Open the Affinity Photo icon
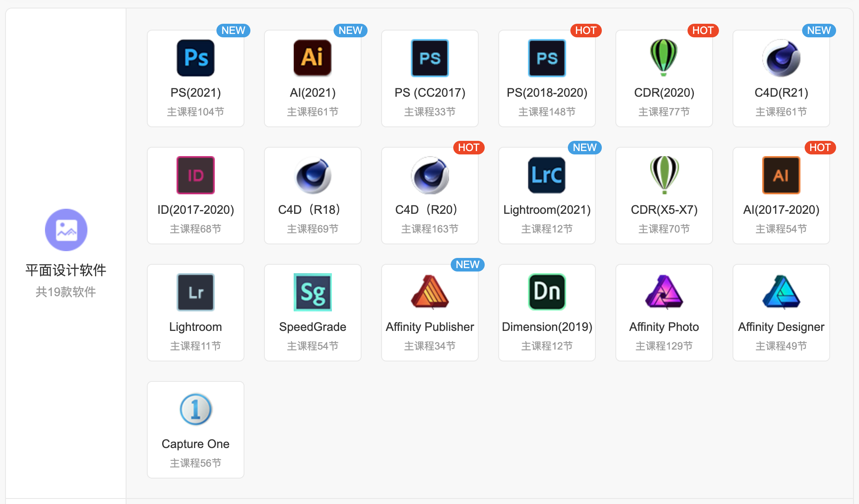 point(664,291)
